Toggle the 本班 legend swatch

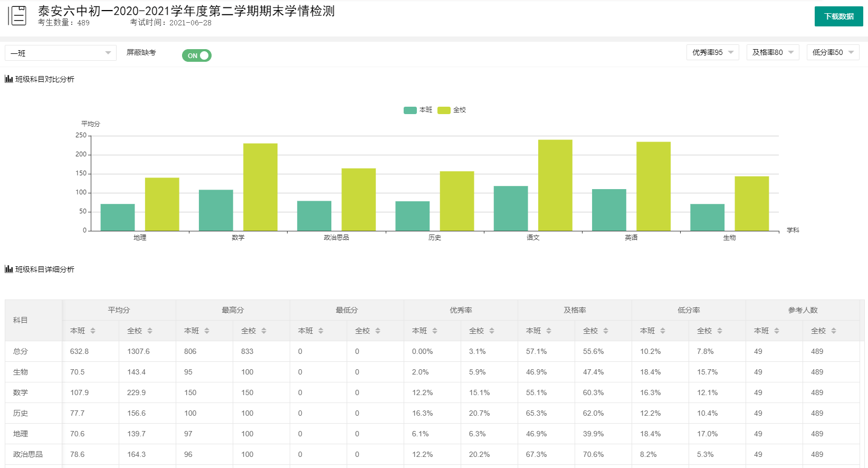[410, 110]
